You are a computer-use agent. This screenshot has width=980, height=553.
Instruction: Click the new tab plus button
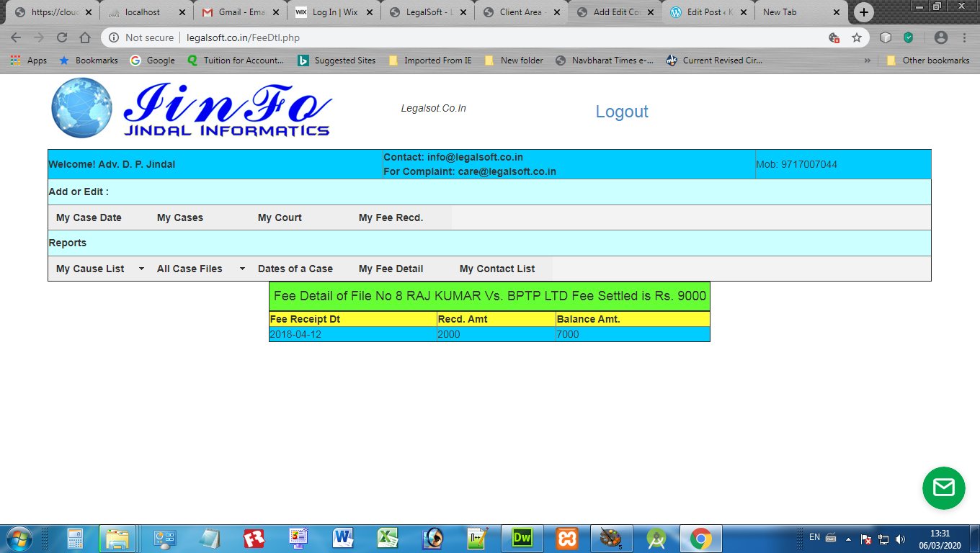click(x=863, y=12)
